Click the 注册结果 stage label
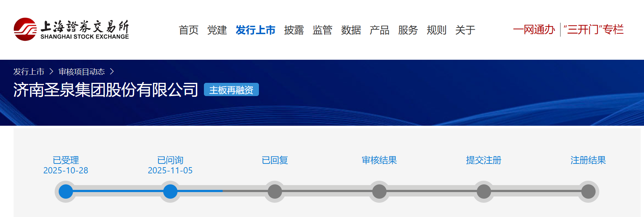Screen dimensions: 644x217 [x=588, y=160]
